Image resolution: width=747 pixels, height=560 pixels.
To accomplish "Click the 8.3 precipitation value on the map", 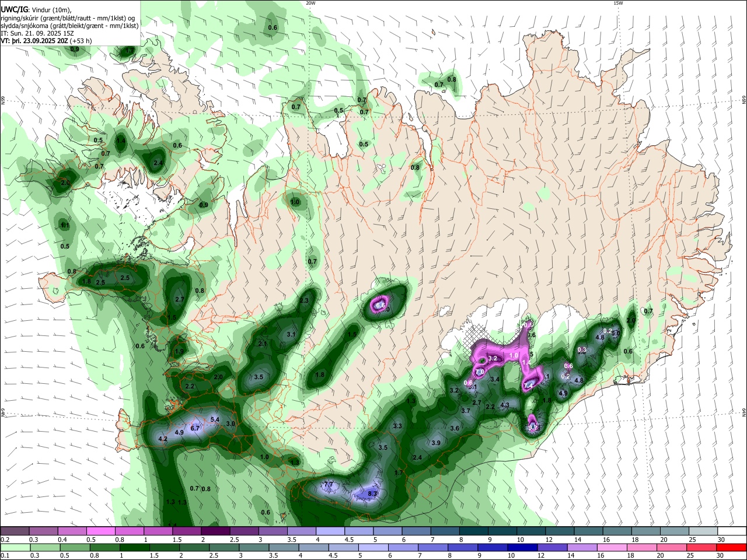I will pyautogui.click(x=373, y=494).
